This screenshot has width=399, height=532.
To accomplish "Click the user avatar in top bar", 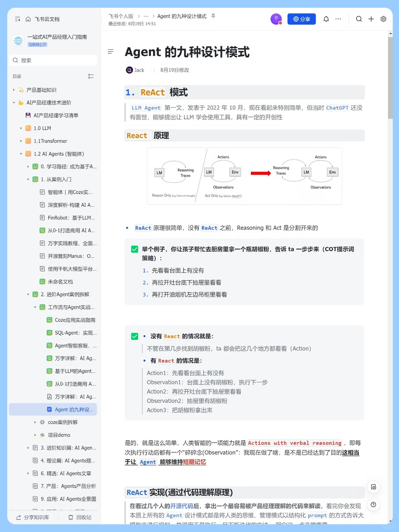I will tap(276, 19).
